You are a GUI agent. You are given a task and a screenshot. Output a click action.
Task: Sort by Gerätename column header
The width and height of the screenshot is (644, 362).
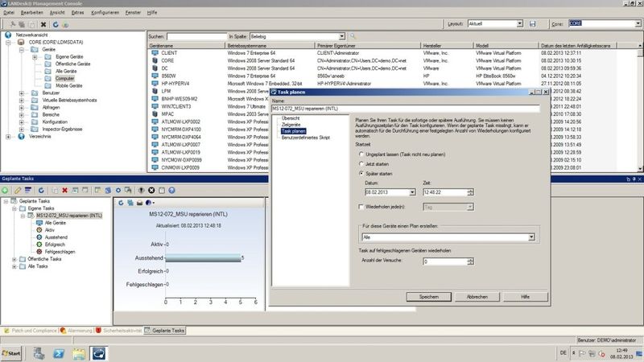point(187,46)
